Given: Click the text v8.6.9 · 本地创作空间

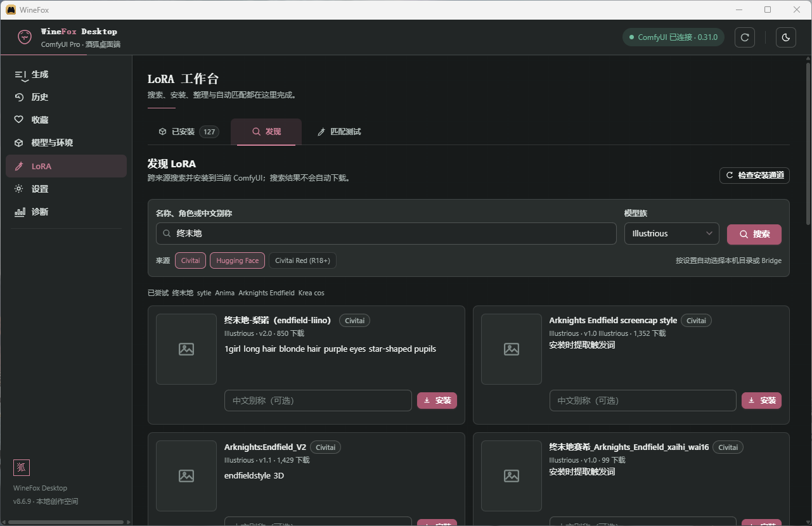Looking at the screenshot, I should (x=46, y=501).
